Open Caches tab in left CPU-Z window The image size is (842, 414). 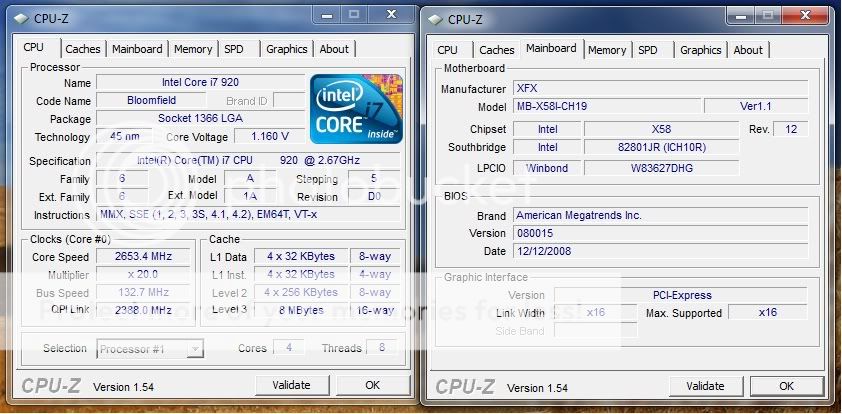(x=83, y=49)
